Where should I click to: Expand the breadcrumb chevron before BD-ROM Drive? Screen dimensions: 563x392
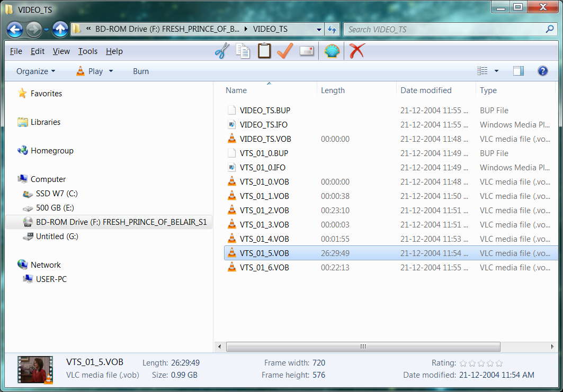pos(88,29)
